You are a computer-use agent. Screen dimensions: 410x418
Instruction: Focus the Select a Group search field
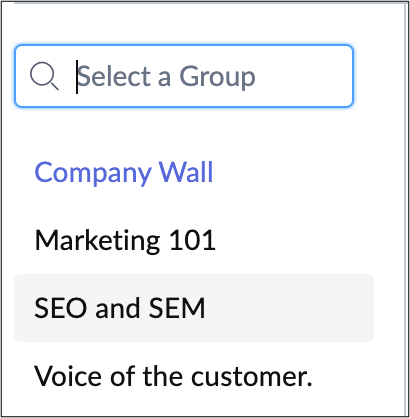pos(184,76)
